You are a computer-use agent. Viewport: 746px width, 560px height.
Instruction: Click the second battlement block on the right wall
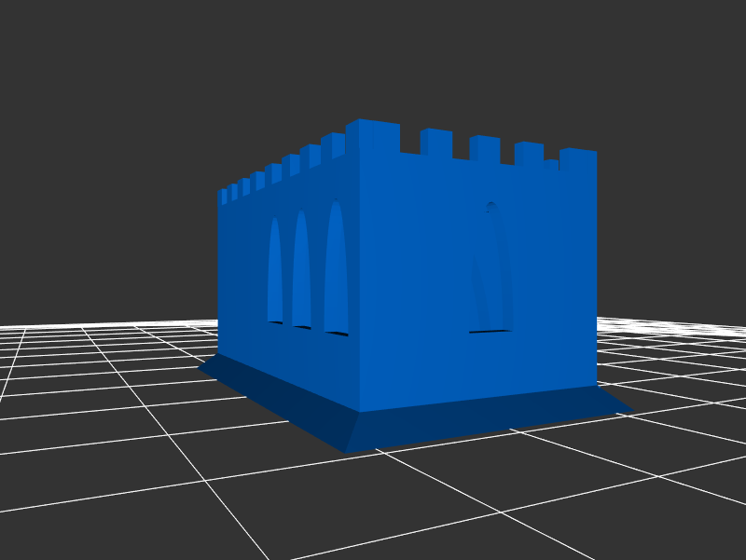click(x=435, y=143)
